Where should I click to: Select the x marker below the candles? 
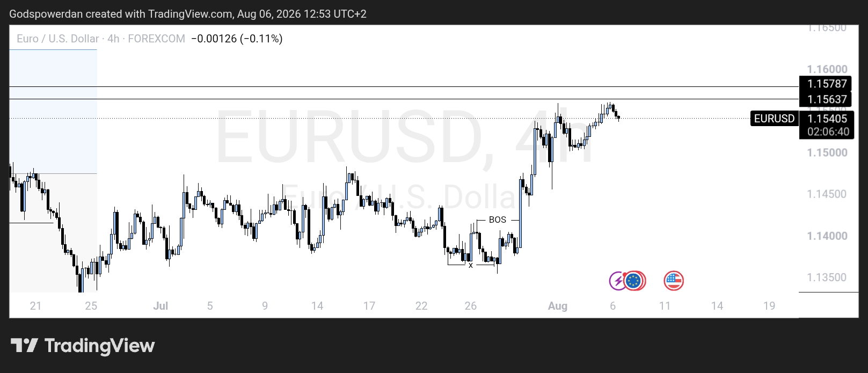(x=471, y=265)
